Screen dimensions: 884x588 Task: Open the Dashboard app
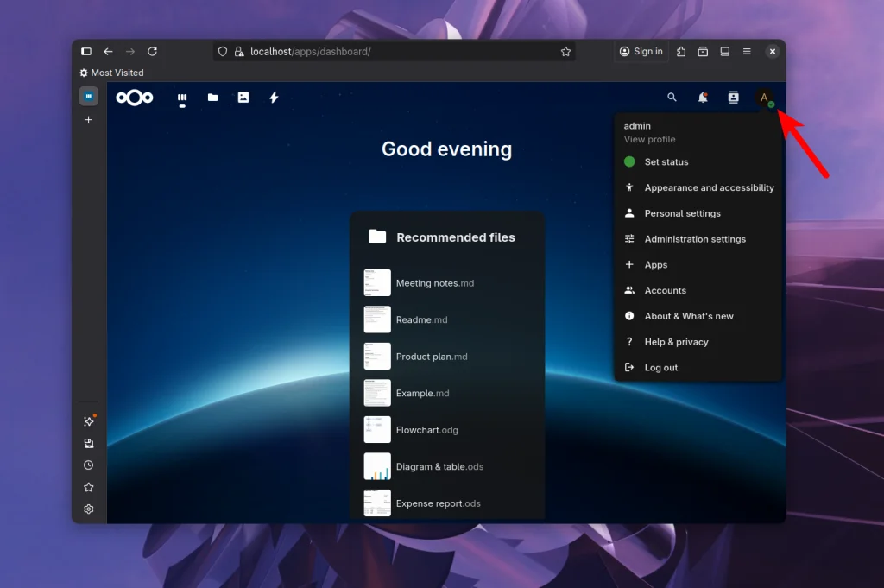[x=182, y=98]
